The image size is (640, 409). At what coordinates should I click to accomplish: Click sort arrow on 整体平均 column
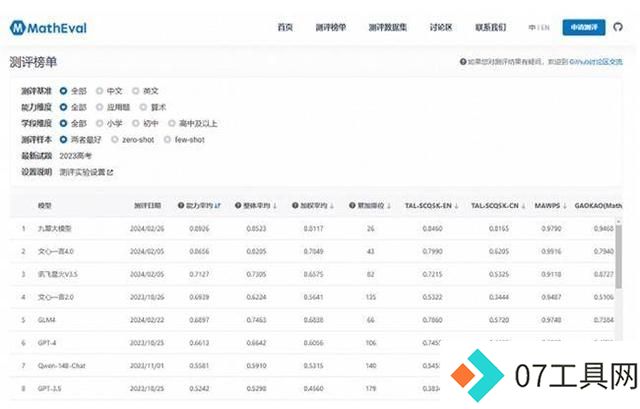click(275, 206)
